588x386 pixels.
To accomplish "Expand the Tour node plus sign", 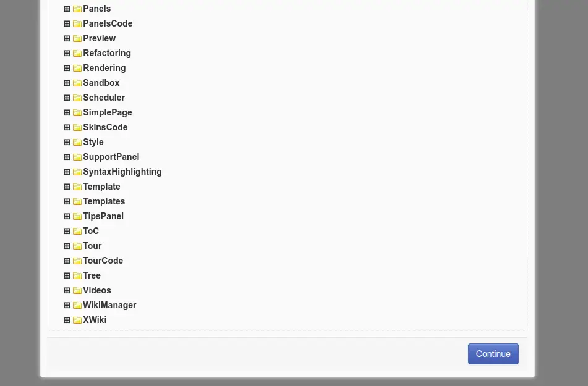I will 67,246.
